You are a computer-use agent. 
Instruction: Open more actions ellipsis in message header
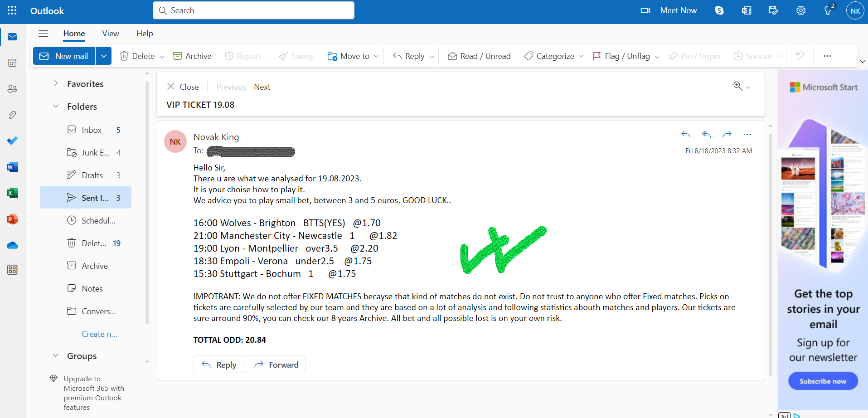747,134
